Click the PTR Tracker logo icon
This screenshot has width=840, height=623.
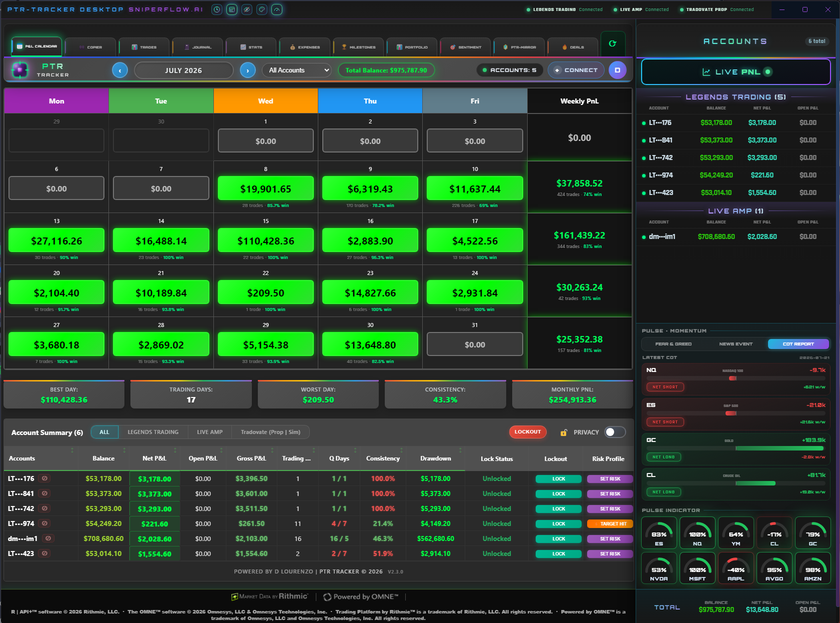(20, 70)
